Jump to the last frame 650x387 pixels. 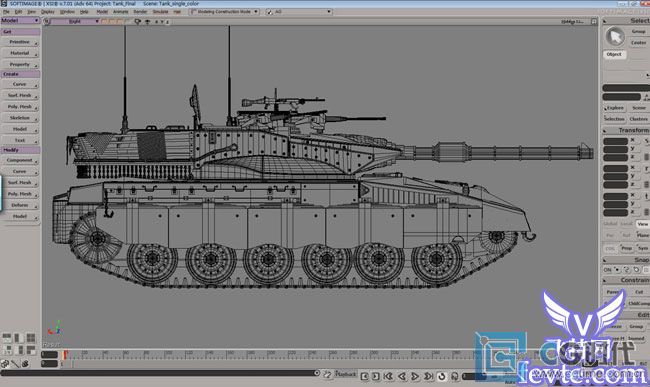428,376
